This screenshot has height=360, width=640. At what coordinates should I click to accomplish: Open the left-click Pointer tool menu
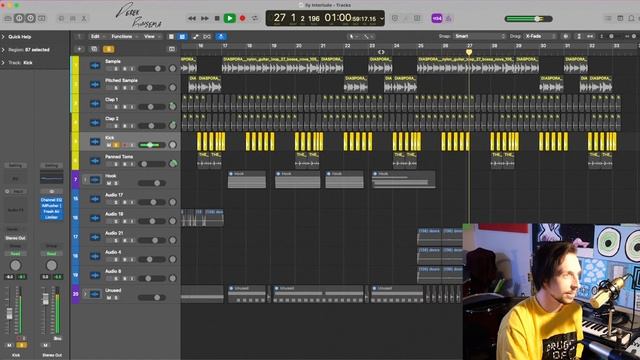pos(352,36)
